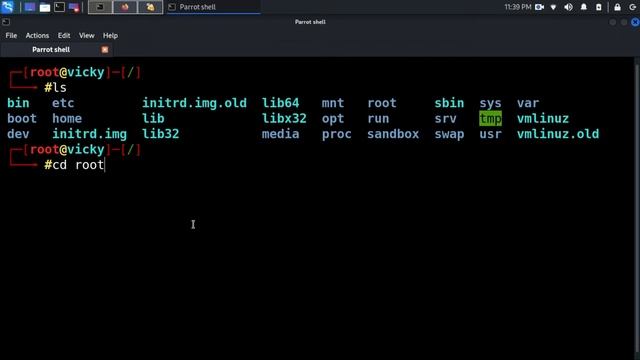Close the Parrot shell window

[x=635, y=22]
